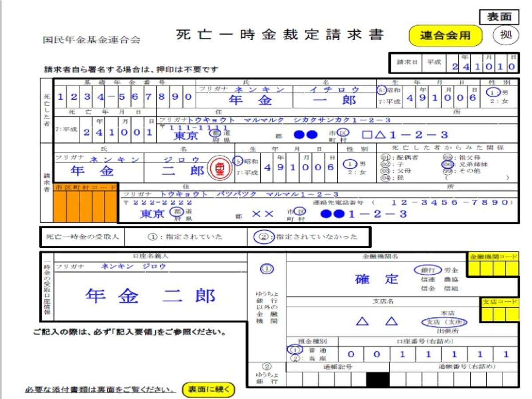Viewport: 532px width, 399px height.
Task: Select the 信組 institution type
Action: pyautogui.click(x=451, y=289)
